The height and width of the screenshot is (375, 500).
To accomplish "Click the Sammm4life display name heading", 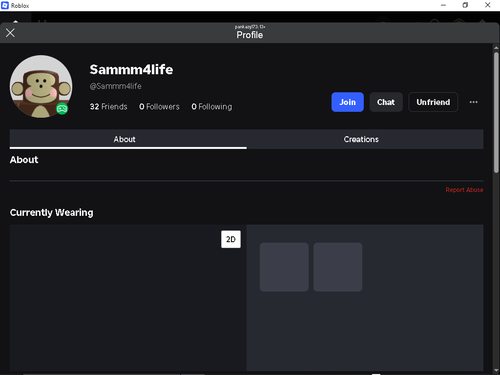I will point(131,70).
